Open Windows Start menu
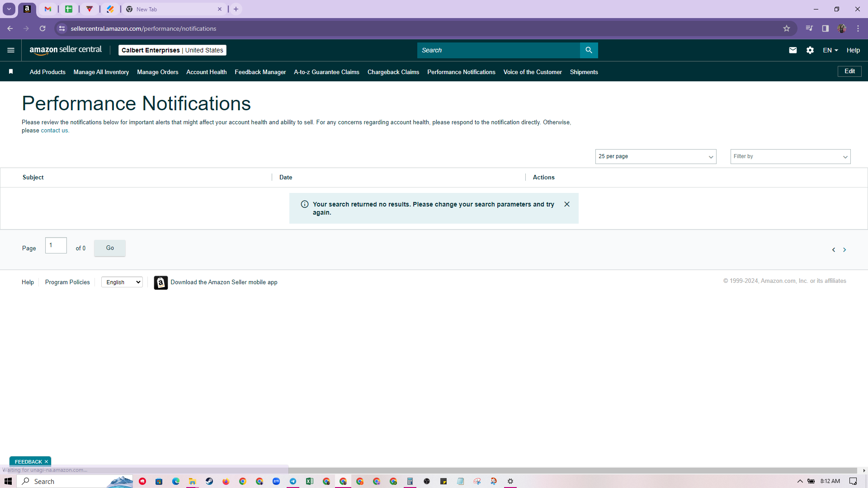 [8, 481]
